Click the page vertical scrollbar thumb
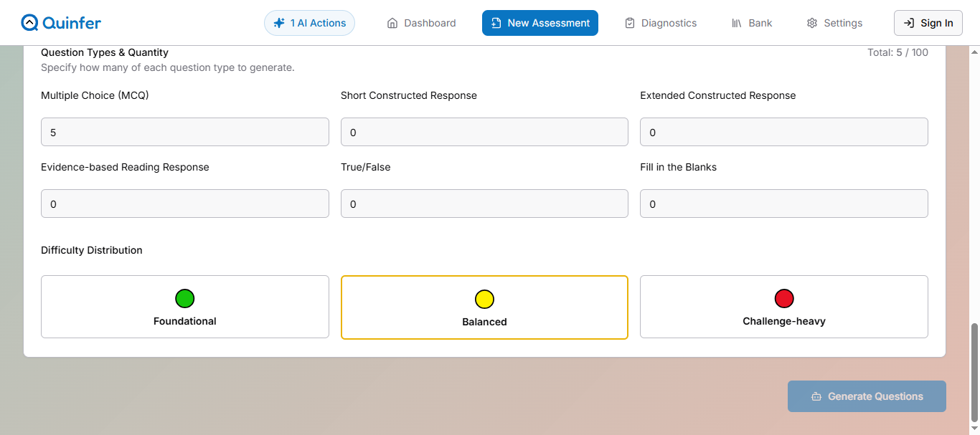 [x=974, y=373]
